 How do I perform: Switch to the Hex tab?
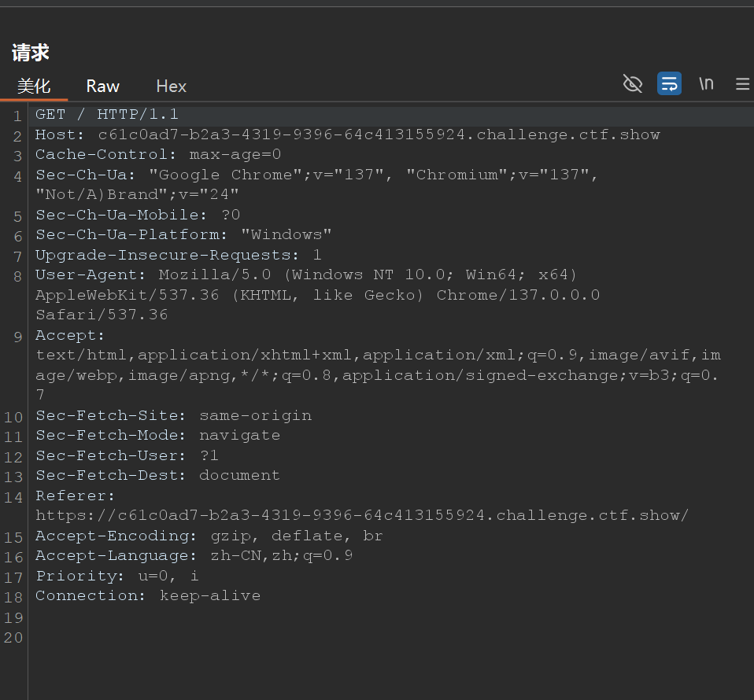pos(171,87)
